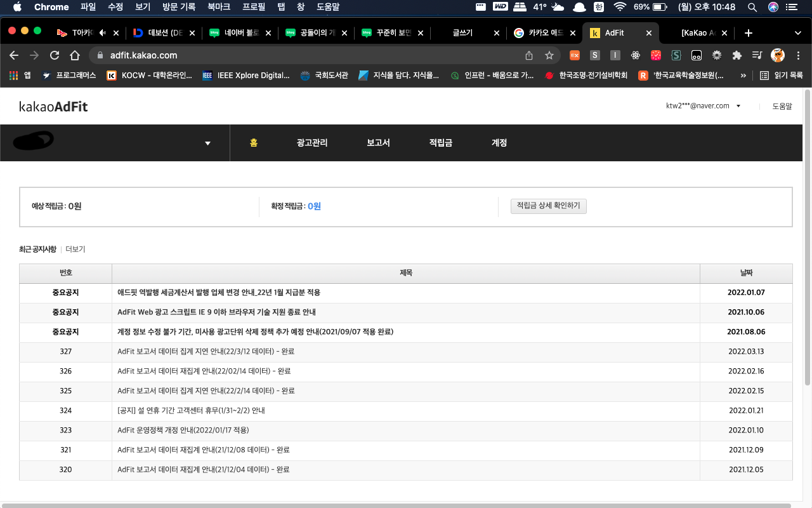Open the browser home page icon
Viewport: 812px width, 508px height.
[75, 55]
